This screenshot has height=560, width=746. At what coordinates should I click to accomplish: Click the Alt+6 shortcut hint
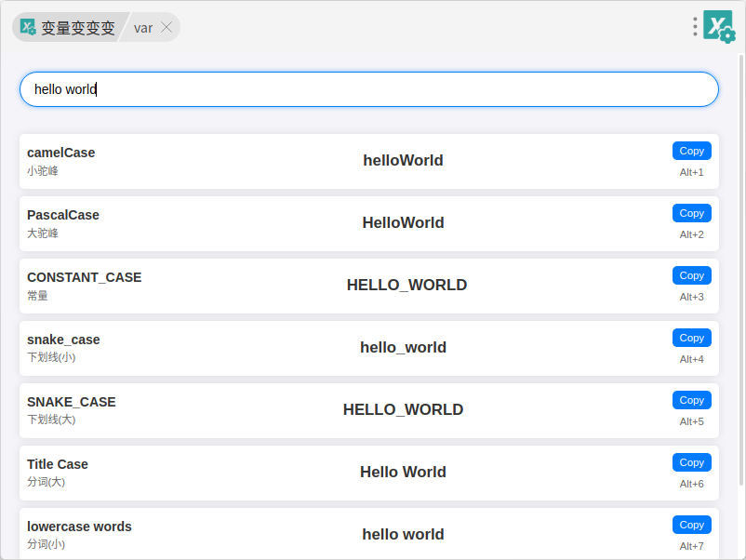click(691, 484)
